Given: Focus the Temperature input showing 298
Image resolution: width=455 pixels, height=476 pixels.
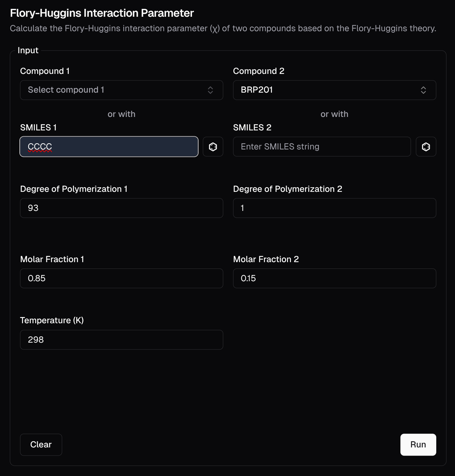Looking at the screenshot, I should [x=121, y=340].
